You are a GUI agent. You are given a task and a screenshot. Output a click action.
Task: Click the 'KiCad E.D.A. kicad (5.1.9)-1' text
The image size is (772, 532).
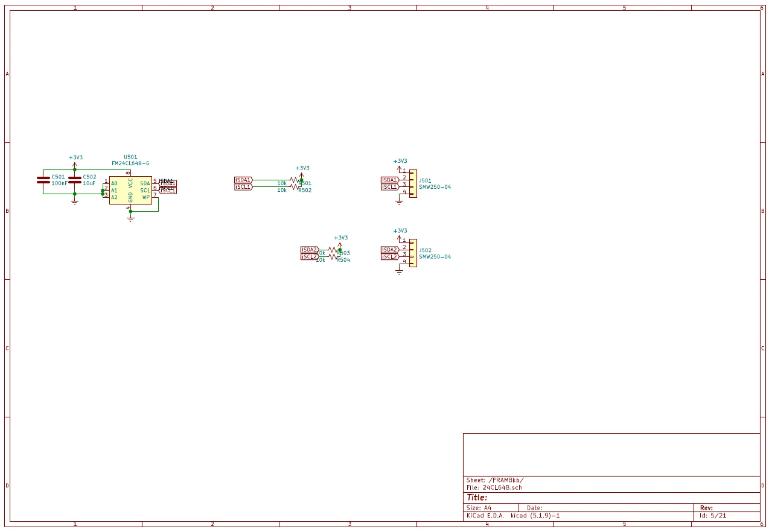[513, 516]
